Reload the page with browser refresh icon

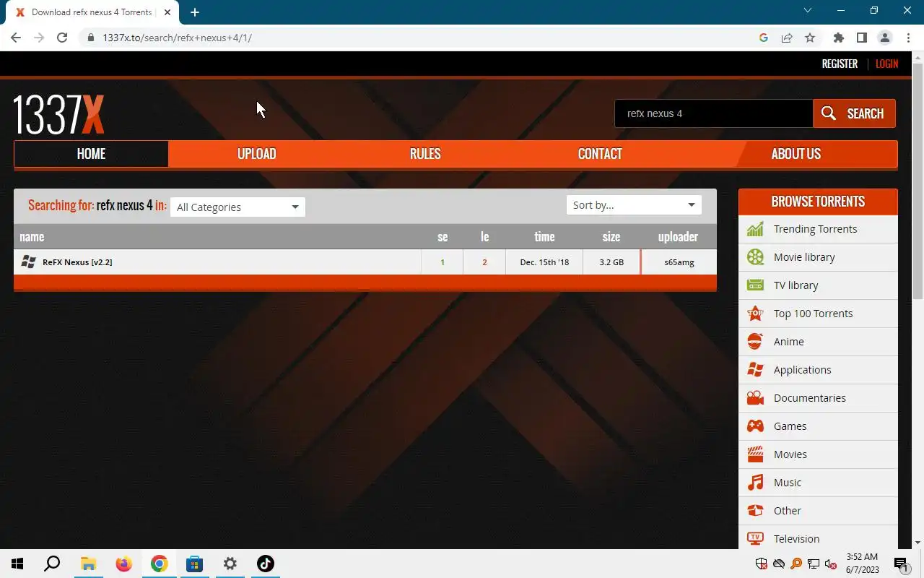pos(62,38)
